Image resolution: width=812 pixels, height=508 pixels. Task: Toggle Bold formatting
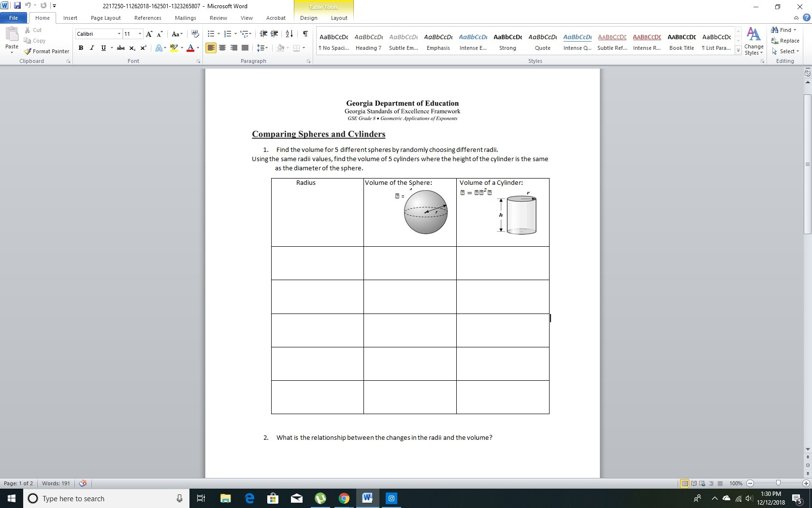click(81, 48)
